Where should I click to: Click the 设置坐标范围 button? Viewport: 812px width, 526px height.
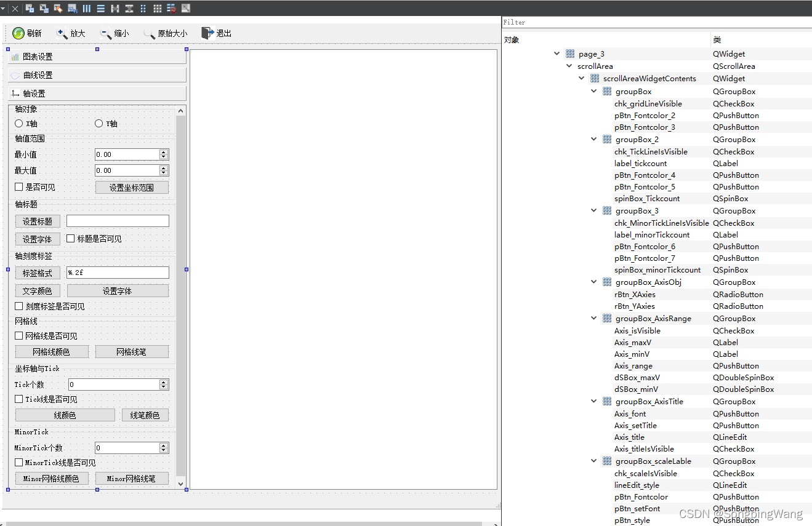[132, 188]
